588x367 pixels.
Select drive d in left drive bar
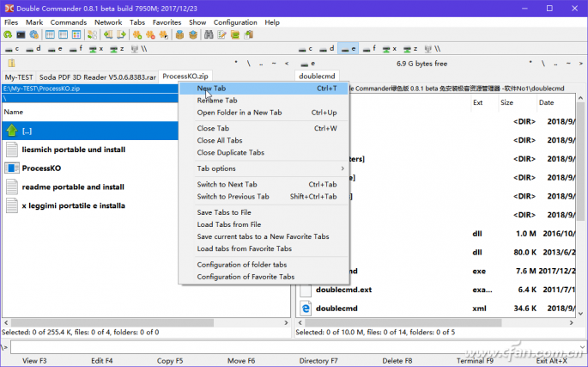coord(33,49)
